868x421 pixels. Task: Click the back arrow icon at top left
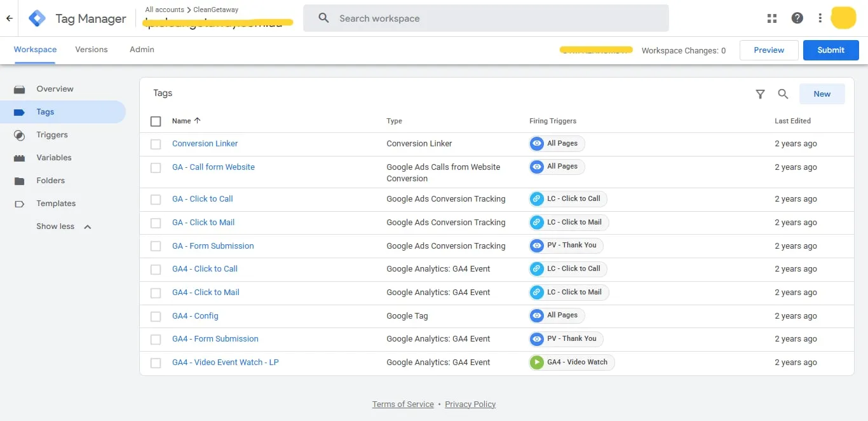click(x=10, y=18)
